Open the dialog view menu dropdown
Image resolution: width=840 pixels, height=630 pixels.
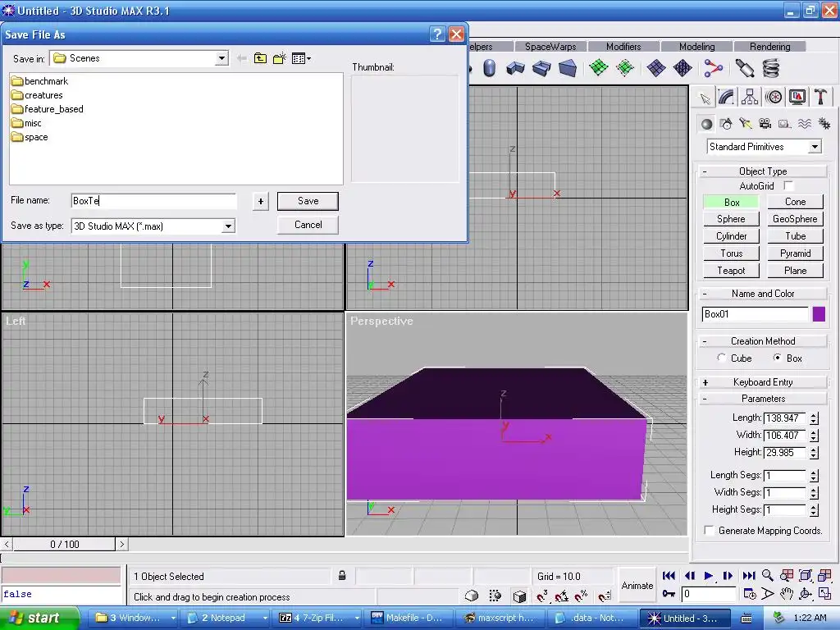301,58
